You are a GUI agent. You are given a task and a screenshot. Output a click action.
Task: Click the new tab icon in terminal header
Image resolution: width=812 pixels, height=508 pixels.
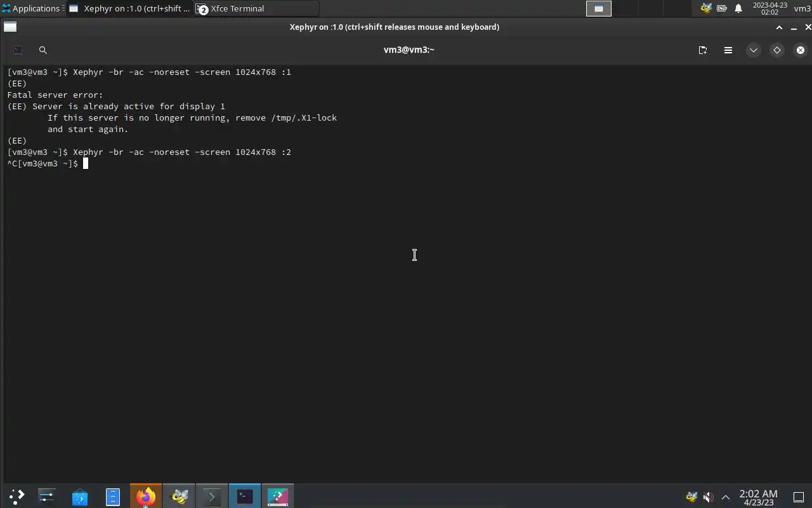703,50
